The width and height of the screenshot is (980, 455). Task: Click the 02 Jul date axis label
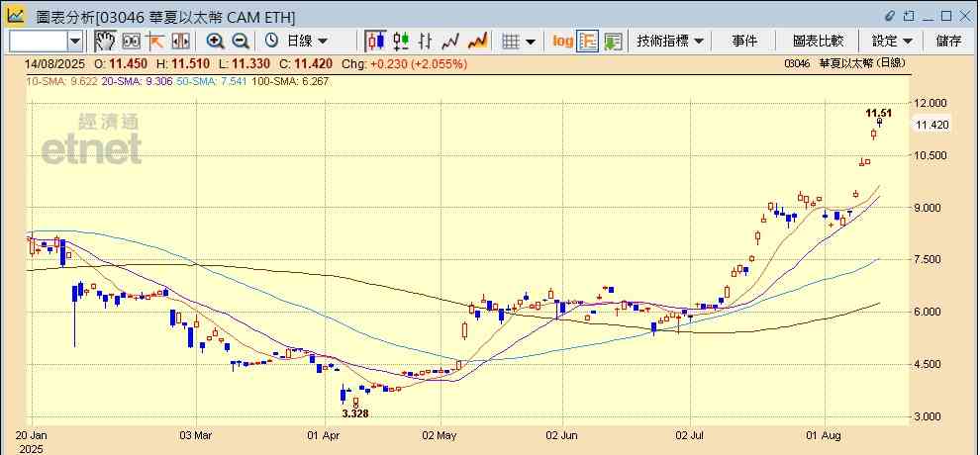click(x=690, y=435)
